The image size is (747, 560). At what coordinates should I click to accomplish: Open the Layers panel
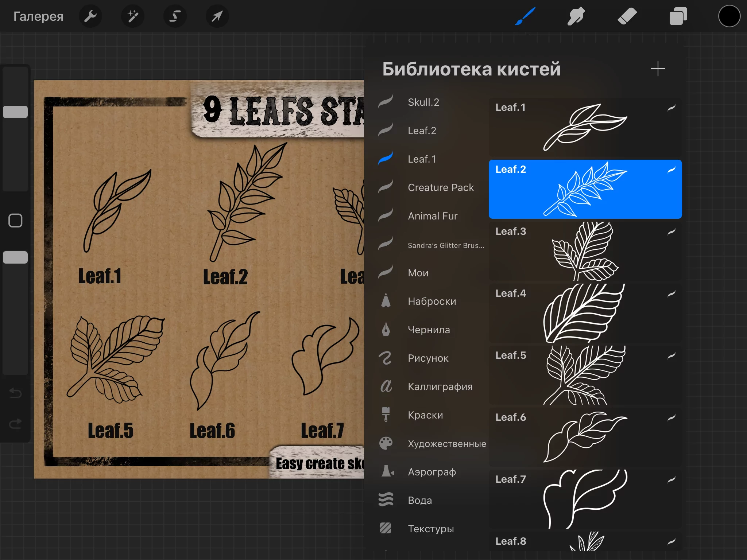click(x=678, y=16)
